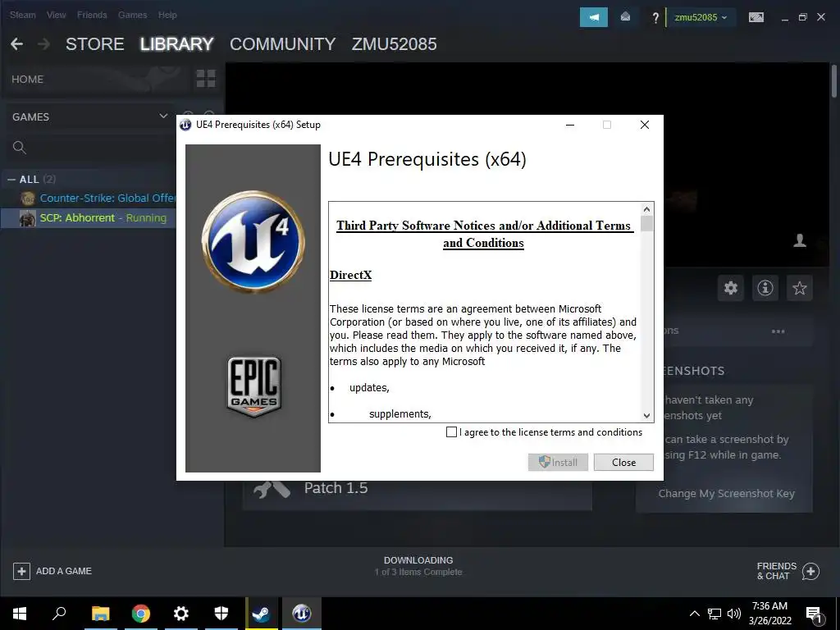Open the Windows Start menu
The height and width of the screenshot is (630, 840).
point(20,614)
